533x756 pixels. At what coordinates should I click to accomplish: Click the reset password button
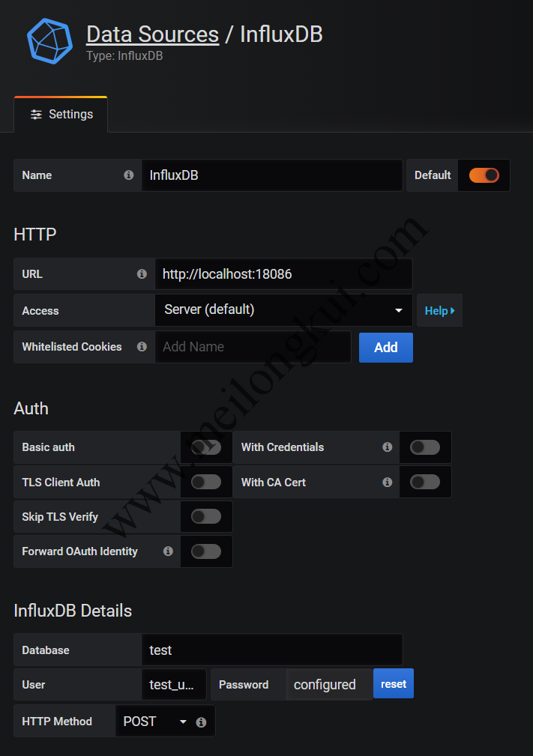[394, 683]
